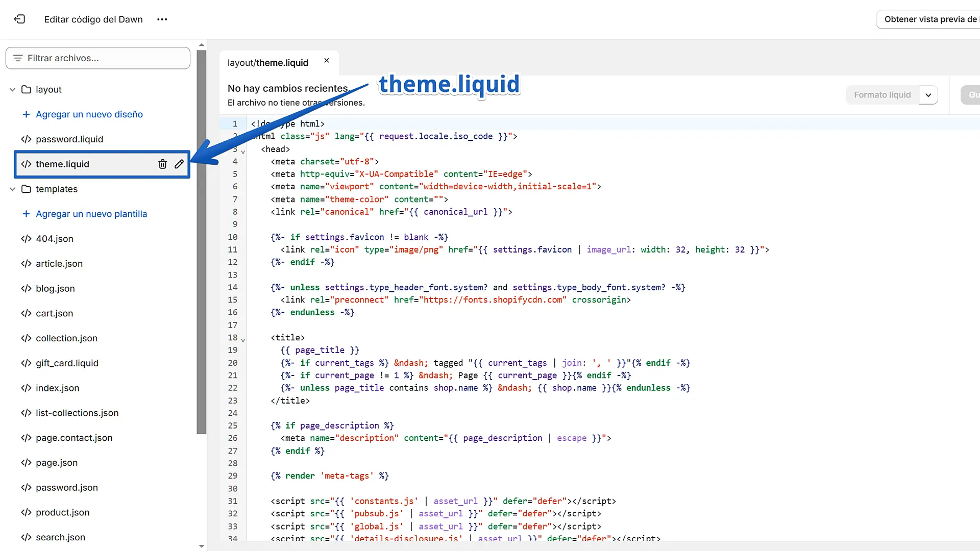Collapse the templates folder
980x551 pixels.
pos(12,189)
